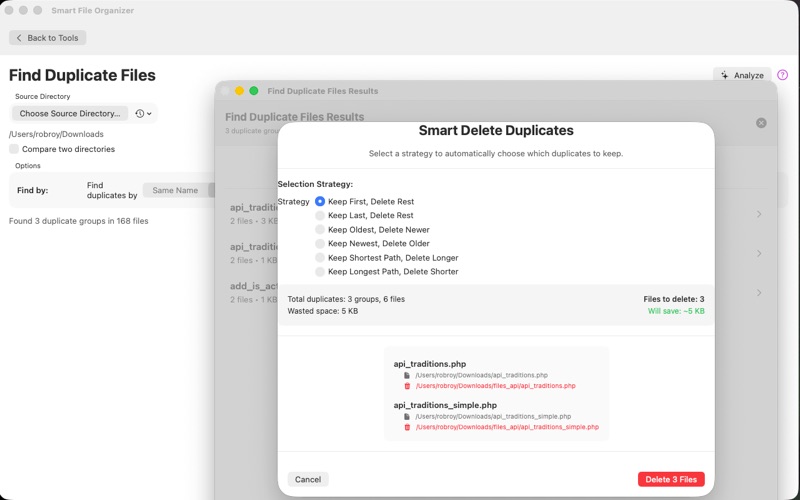The height and width of the screenshot is (500, 800).
Task: Click the red Delete 3 Files button
Action: point(671,479)
